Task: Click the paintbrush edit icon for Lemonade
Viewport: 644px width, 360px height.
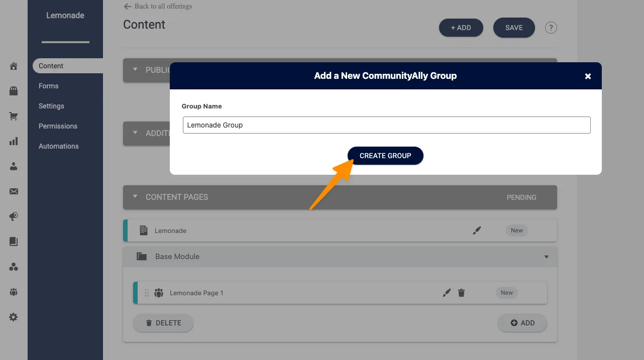Action: pos(477,230)
